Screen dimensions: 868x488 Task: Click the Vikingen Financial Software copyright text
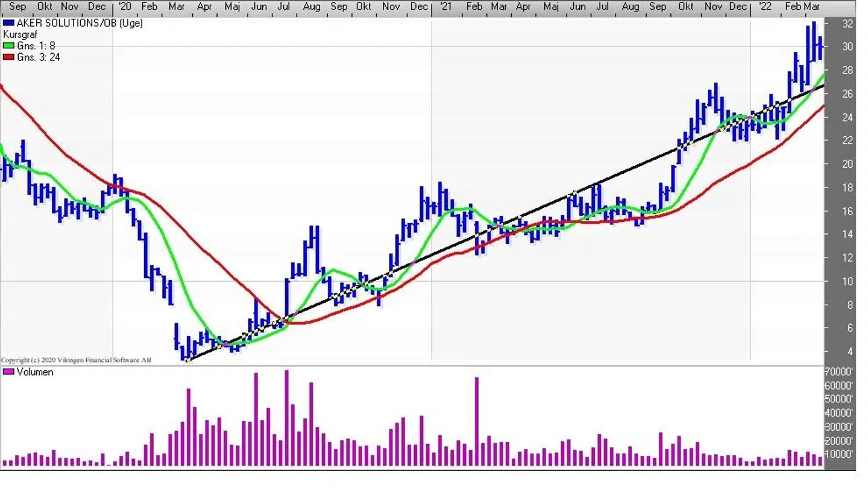tap(76, 360)
